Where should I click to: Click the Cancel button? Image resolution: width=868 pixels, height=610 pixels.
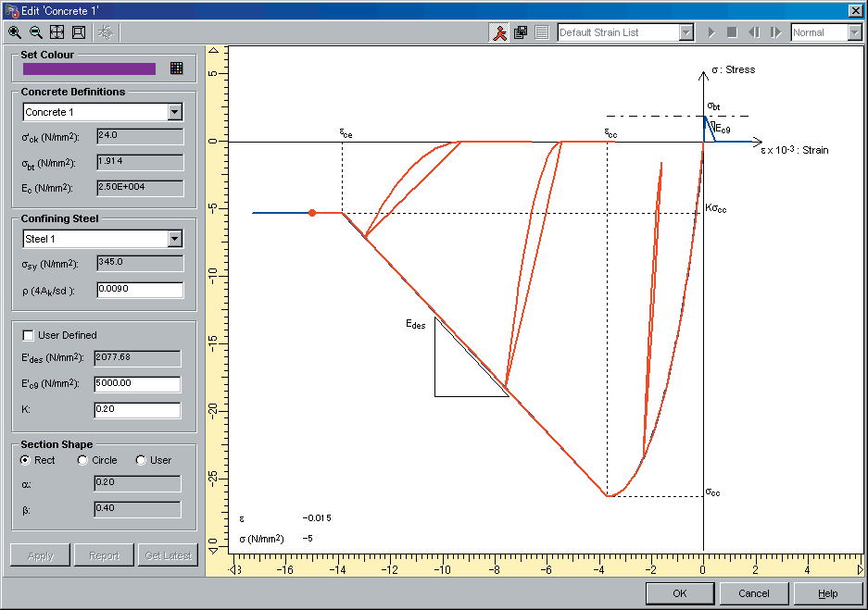click(x=754, y=593)
